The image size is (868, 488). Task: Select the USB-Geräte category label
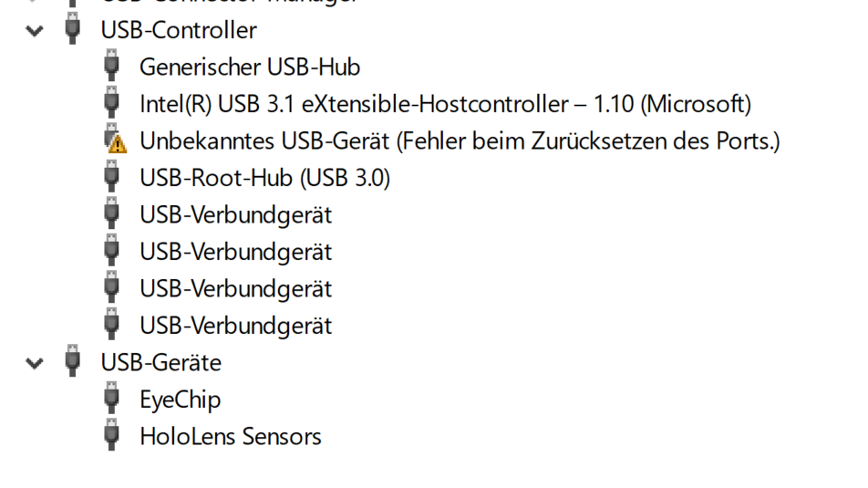click(160, 363)
